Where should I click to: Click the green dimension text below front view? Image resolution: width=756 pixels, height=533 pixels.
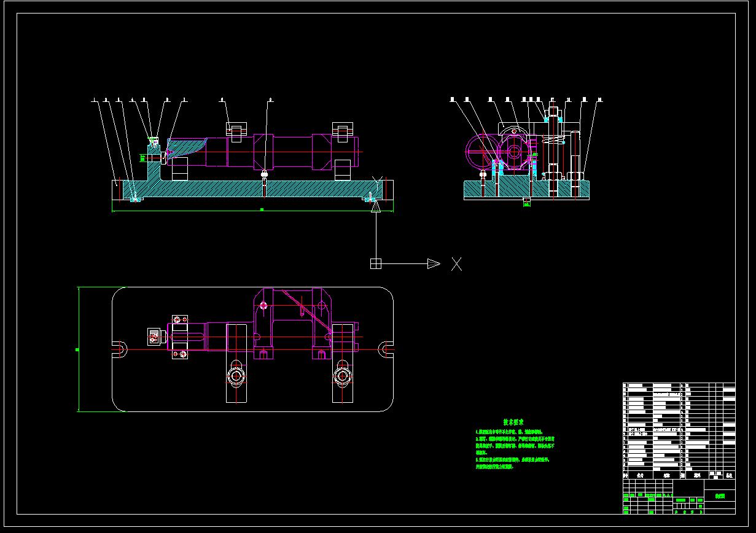coord(262,209)
